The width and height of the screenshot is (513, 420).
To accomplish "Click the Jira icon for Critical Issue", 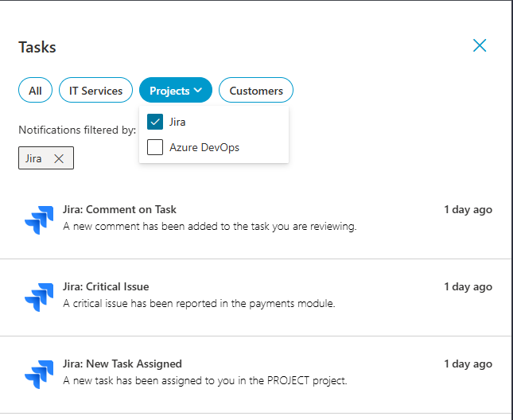I will click(x=39, y=297).
